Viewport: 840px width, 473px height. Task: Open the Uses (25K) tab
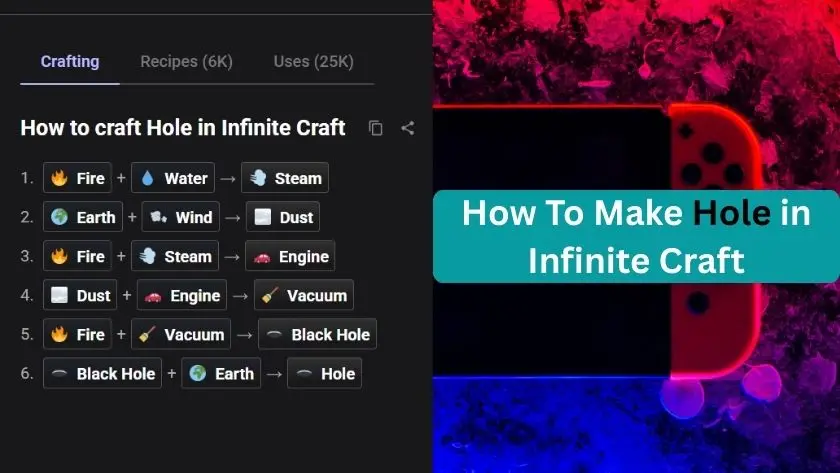313,62
